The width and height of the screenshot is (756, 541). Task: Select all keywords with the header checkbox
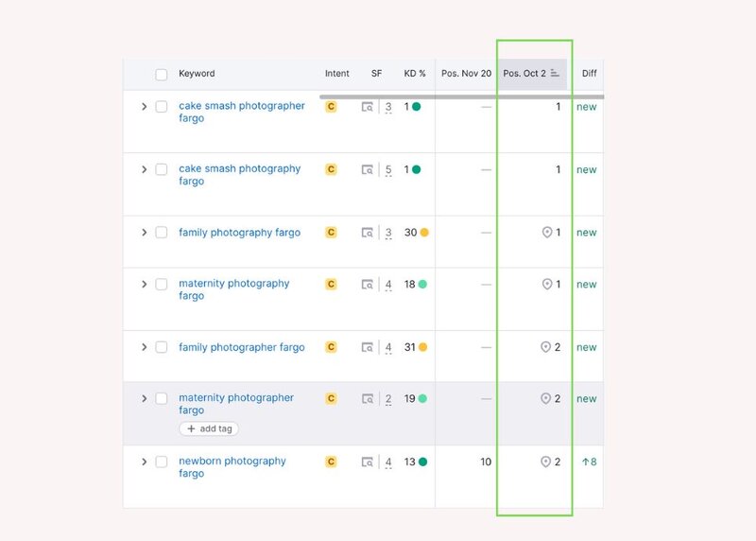162,74
